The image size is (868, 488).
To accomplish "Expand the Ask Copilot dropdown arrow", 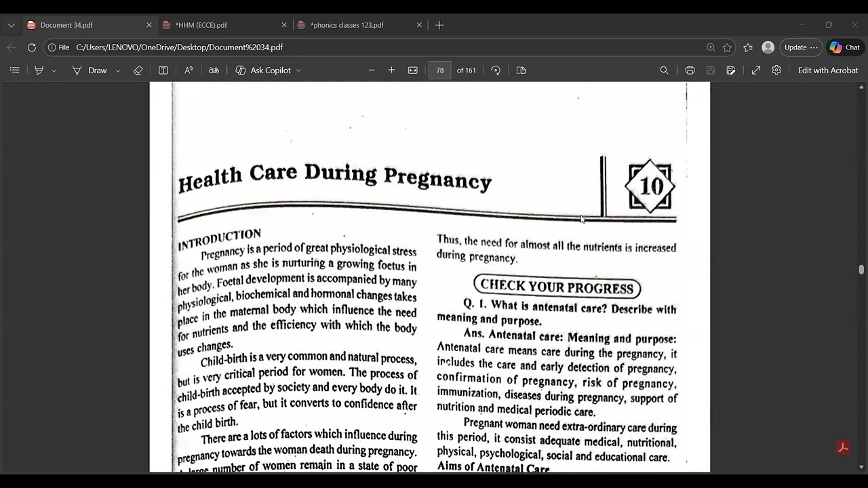I will [x=298, y=70].
